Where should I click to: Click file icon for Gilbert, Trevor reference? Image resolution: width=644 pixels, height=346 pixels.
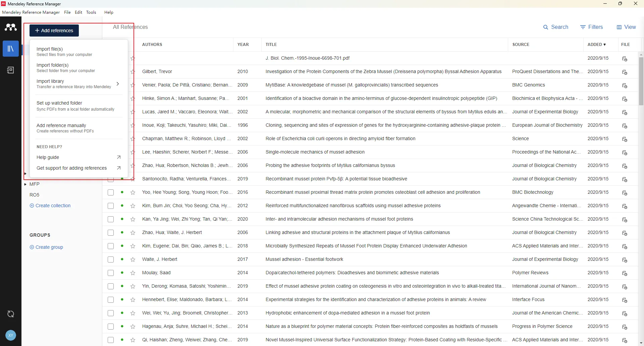coord(625,72)
